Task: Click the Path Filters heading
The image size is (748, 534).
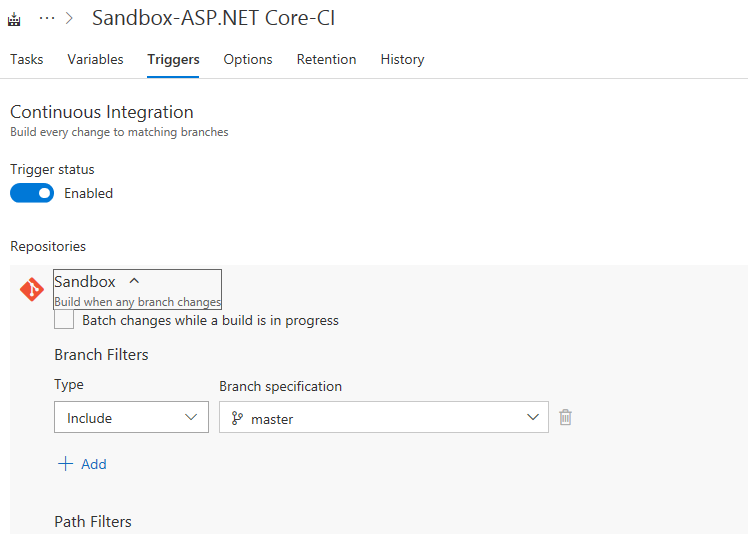Action: click(x=93, y=521)
